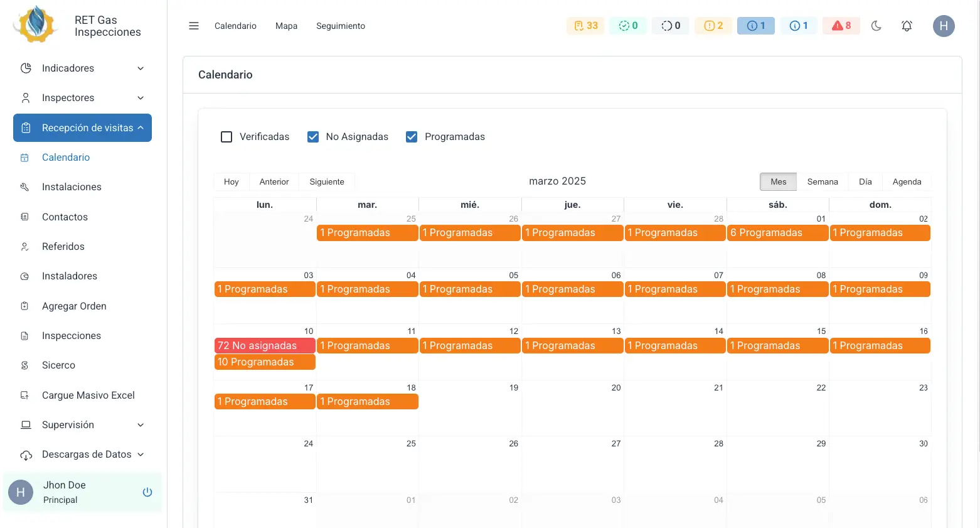
Task: Click the green check badge showing 0
Action: 628,26
